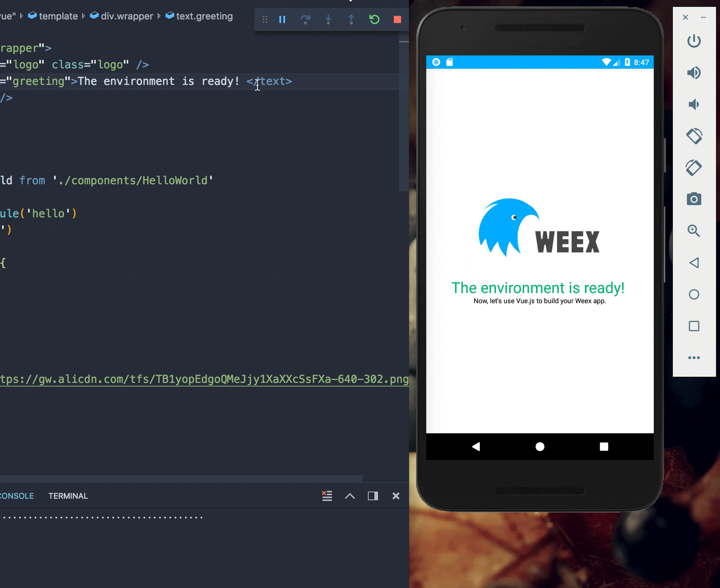Clear the terminal output
Viewport: 720px width, 588px height.
[x=327, y=496]
